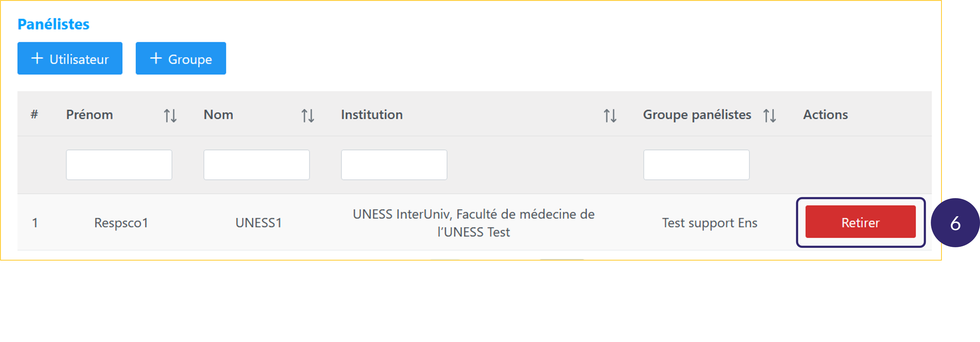Screen dimensions: 980x342
Task: Click the Prénom filter input field
Action: [119, 165]
